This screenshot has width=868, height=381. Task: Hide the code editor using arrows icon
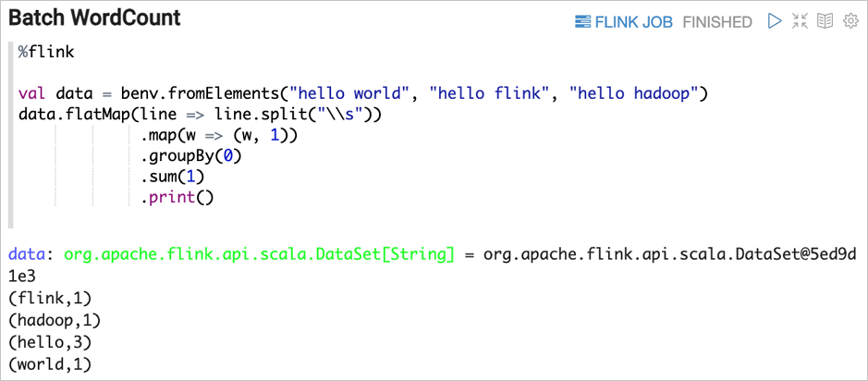(800, 21)
